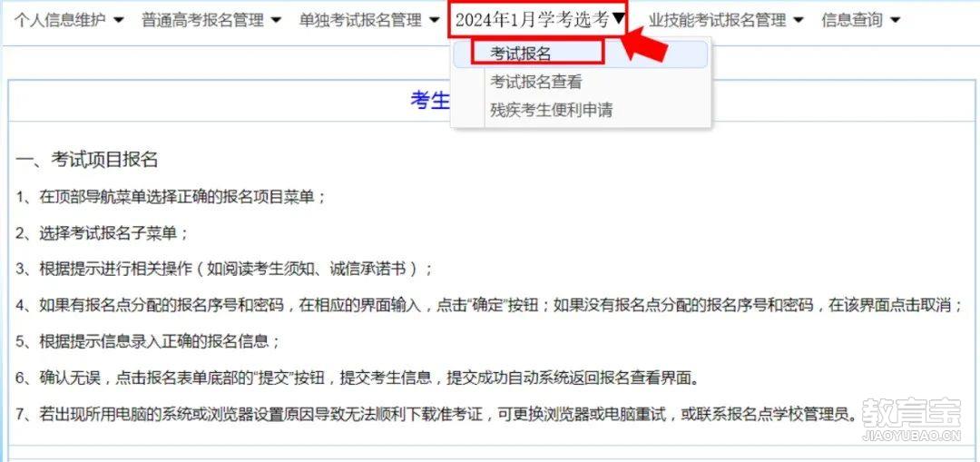Expand the arrow beside 业技能考试报名管理
980x462 pixels.
pos(799,21)
